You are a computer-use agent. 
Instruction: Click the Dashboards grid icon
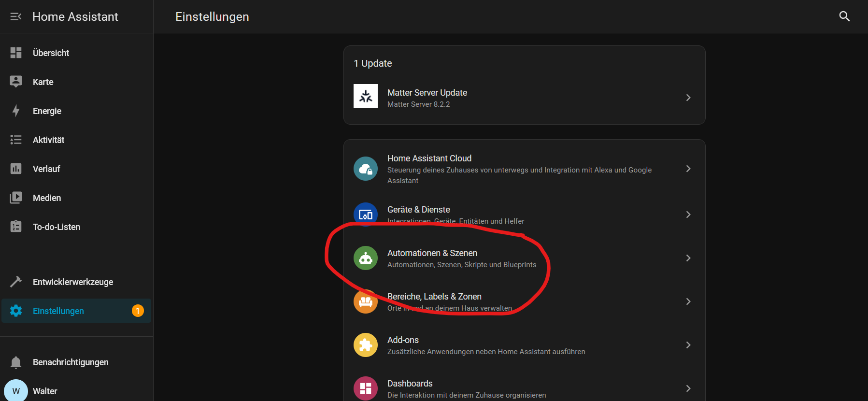pos(366,388)
